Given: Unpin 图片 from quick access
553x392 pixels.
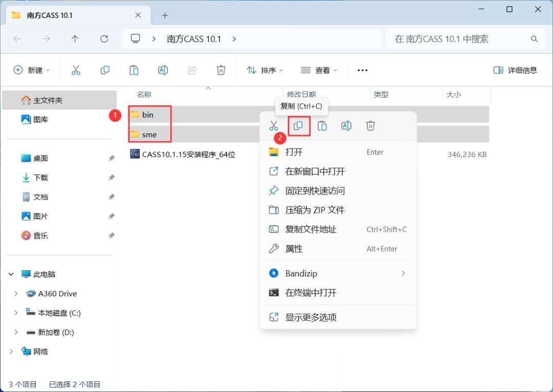Looking at the screenshot, I should (x=112, y=216).
